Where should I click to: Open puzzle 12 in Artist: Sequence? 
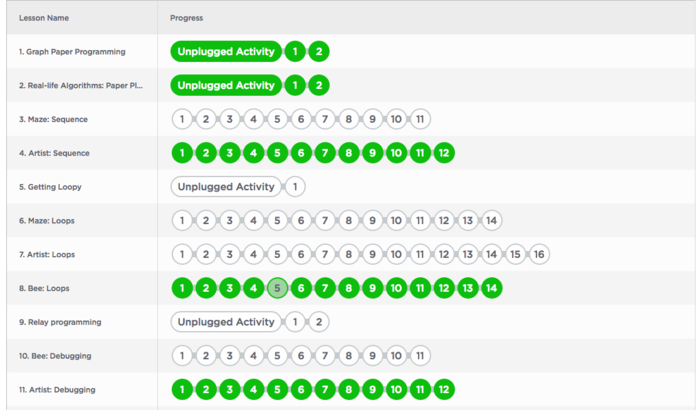[444, 153]
